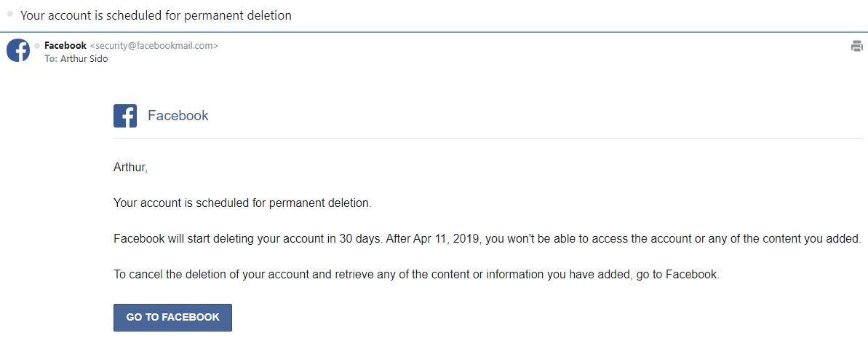Click the body sentence about scheduled permanent deletion
The width and height of the screenshot is (868, 341).
click(242, 203)
